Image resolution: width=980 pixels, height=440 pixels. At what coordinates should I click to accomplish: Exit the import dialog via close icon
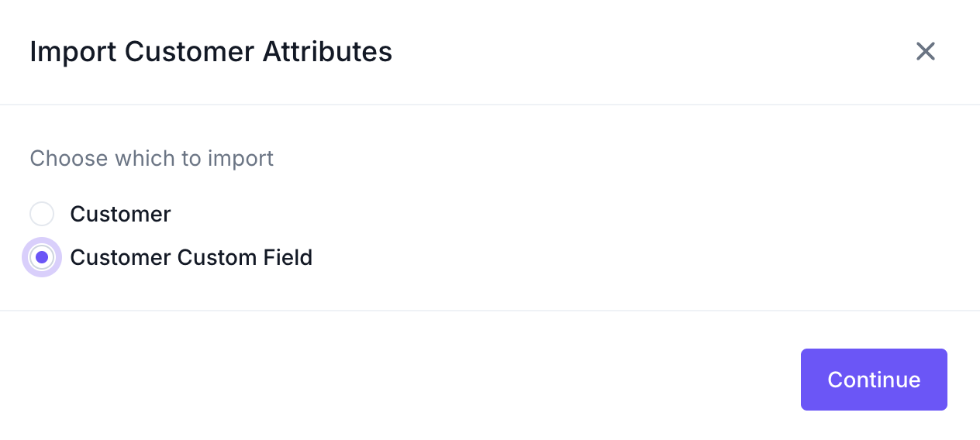click(x=926, y=51)
